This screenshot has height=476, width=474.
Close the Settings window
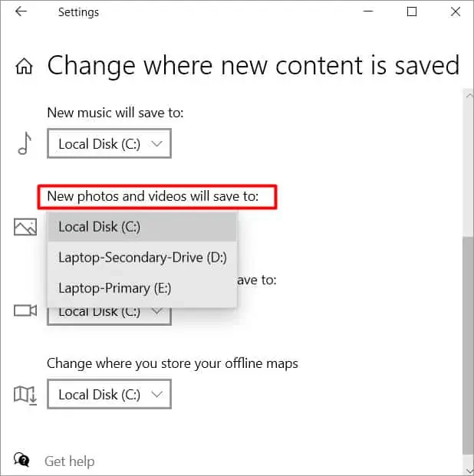456,11
